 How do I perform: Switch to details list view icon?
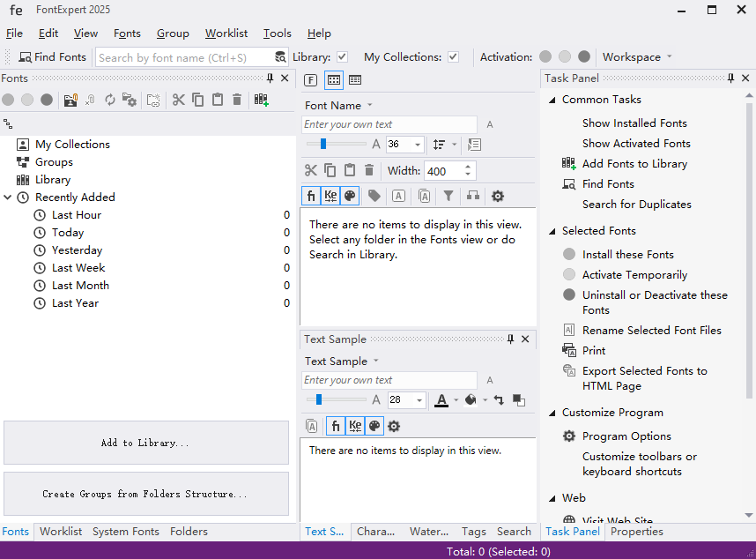(x=355, y=80)
